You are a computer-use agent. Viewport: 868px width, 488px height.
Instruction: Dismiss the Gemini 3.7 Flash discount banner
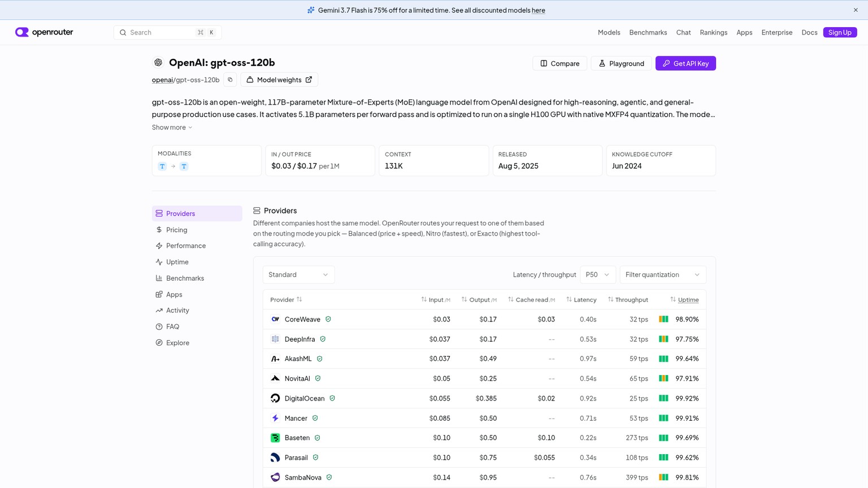(856, 10)
